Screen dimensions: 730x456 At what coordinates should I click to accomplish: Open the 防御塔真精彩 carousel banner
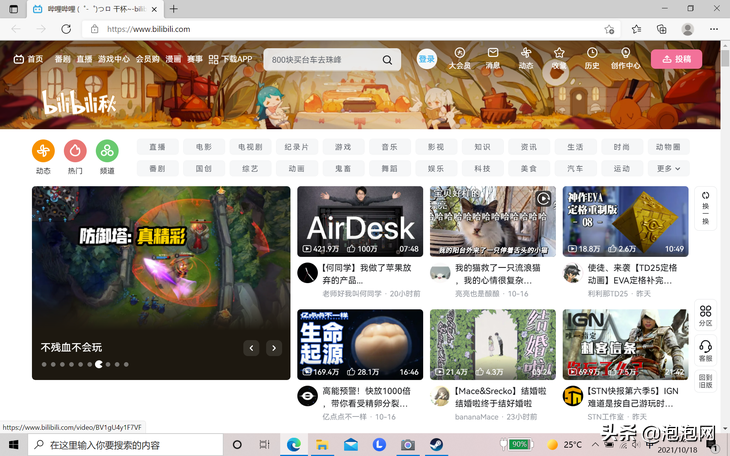[161, 283]
